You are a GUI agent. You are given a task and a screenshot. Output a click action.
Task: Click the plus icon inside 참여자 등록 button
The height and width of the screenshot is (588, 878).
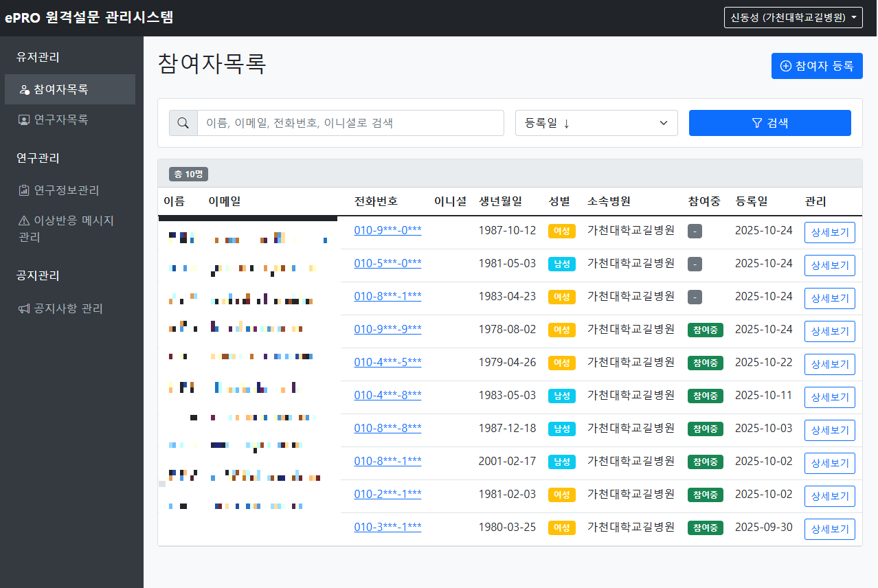[x=785, y=66]
